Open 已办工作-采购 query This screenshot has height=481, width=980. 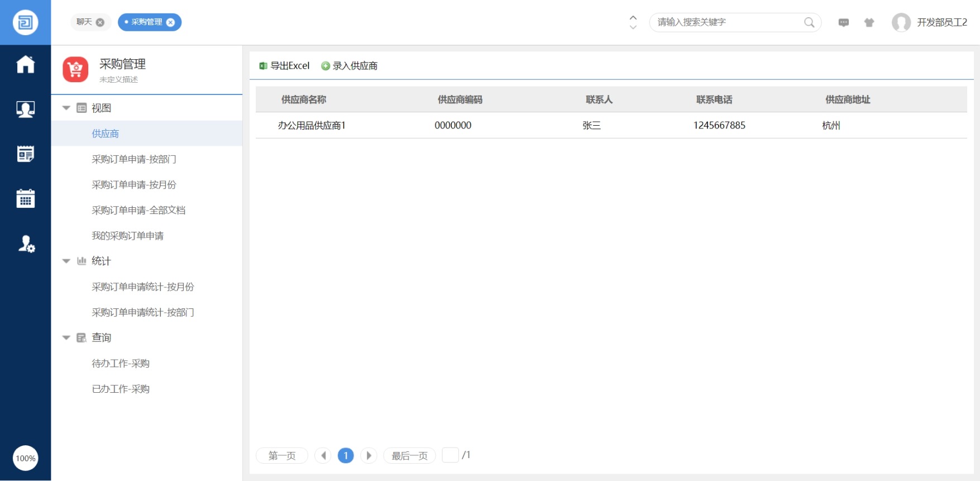tap(121, 389)
